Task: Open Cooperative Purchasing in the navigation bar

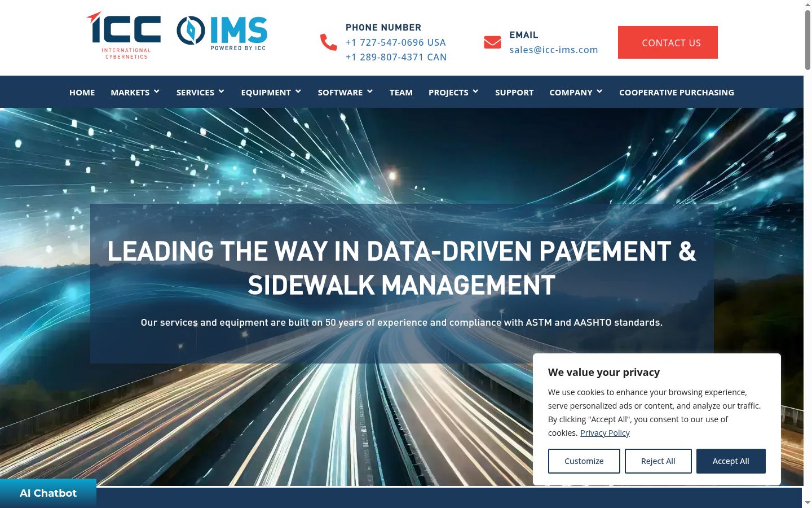Action: pos(677,92)
